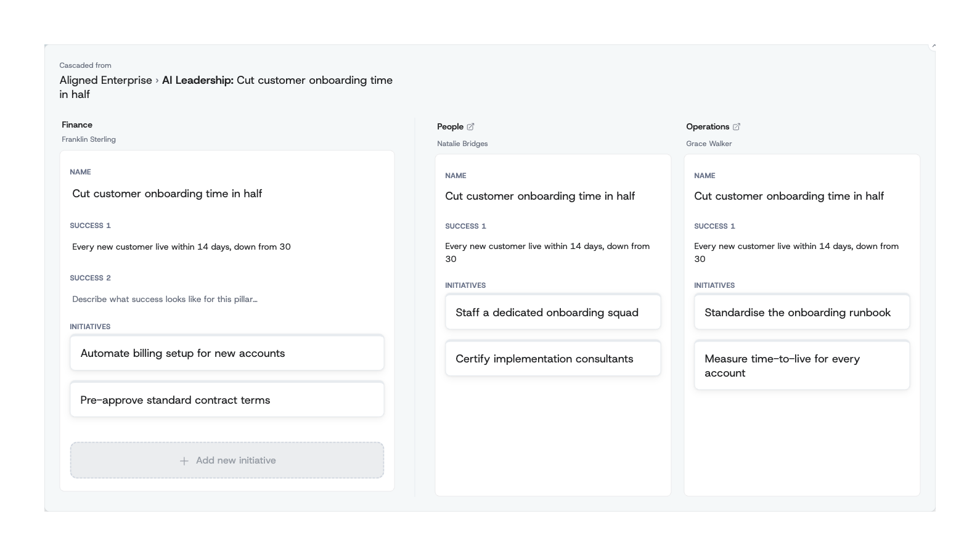This screenshot has height=556, width=980.
Task: Click People card Success 1 description text
Action: [x=547, y=252]
